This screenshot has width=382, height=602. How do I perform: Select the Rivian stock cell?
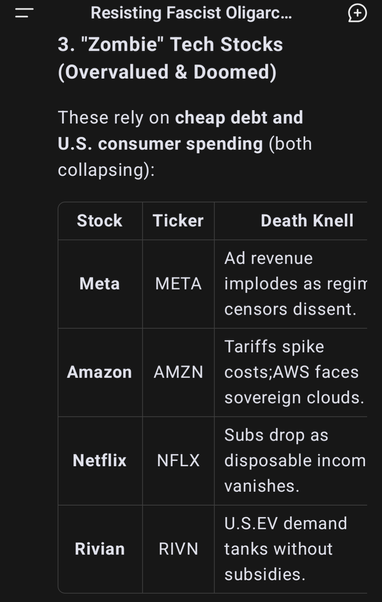(x=100, y=549)
